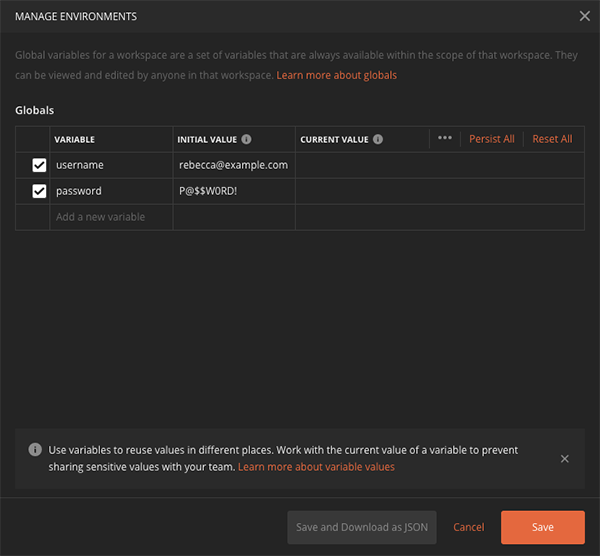
Task: Click the Add a new variable field
Action: [111, 217]
